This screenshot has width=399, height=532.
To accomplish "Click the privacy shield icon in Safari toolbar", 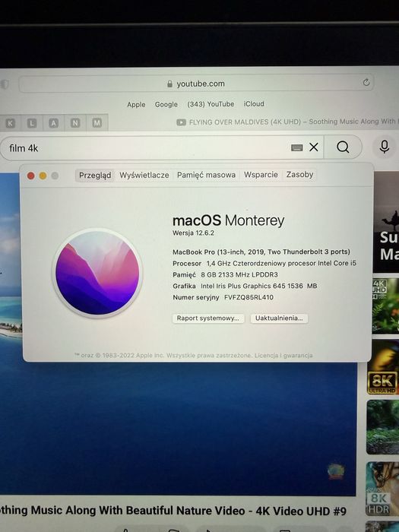I will tap(5, 84).
